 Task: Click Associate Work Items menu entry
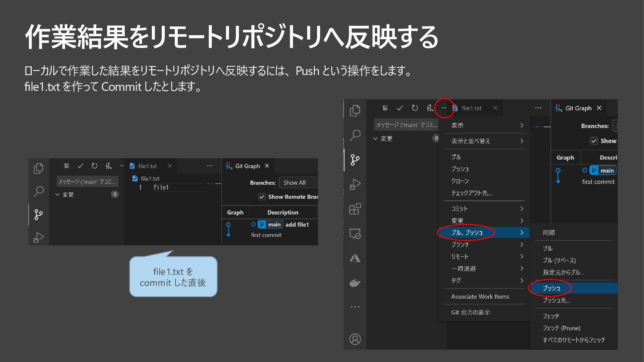tap(480, 296)
